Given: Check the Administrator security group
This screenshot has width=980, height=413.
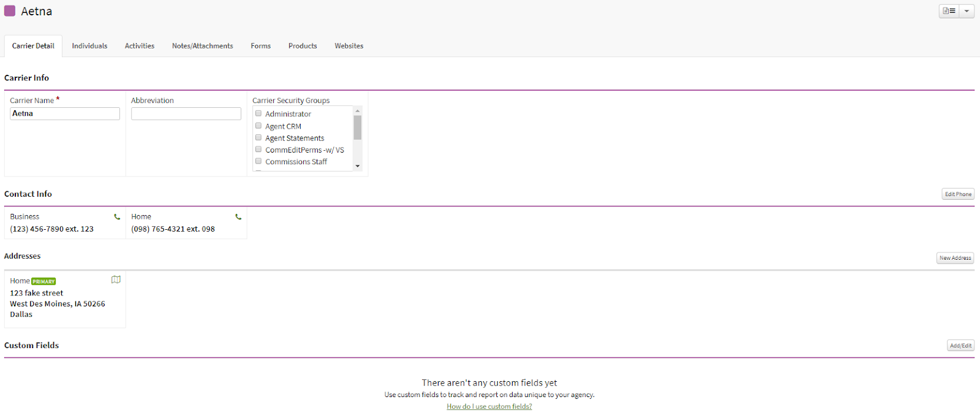Looking at the screenshot, I should click(x=258, y=113).
